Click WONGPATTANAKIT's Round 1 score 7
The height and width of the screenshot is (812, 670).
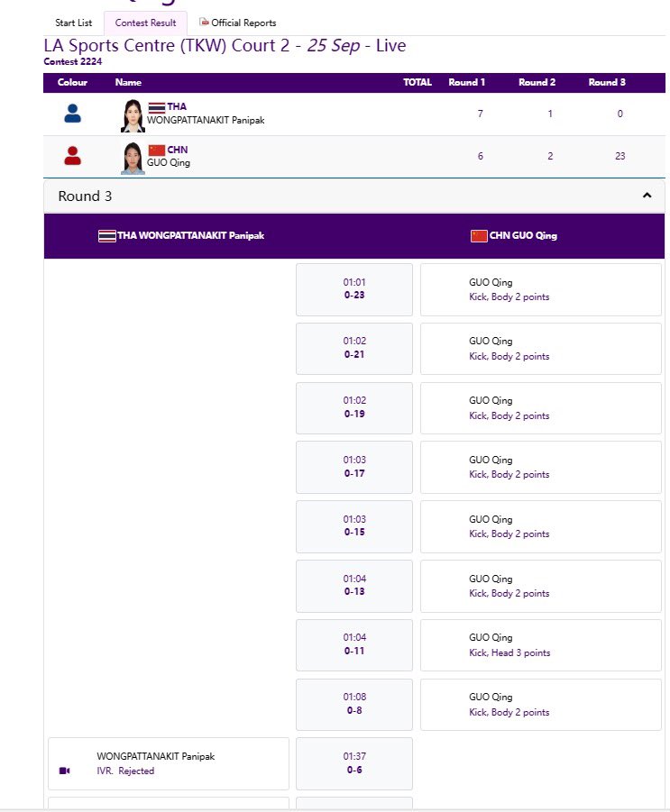(x=481, y=114)
